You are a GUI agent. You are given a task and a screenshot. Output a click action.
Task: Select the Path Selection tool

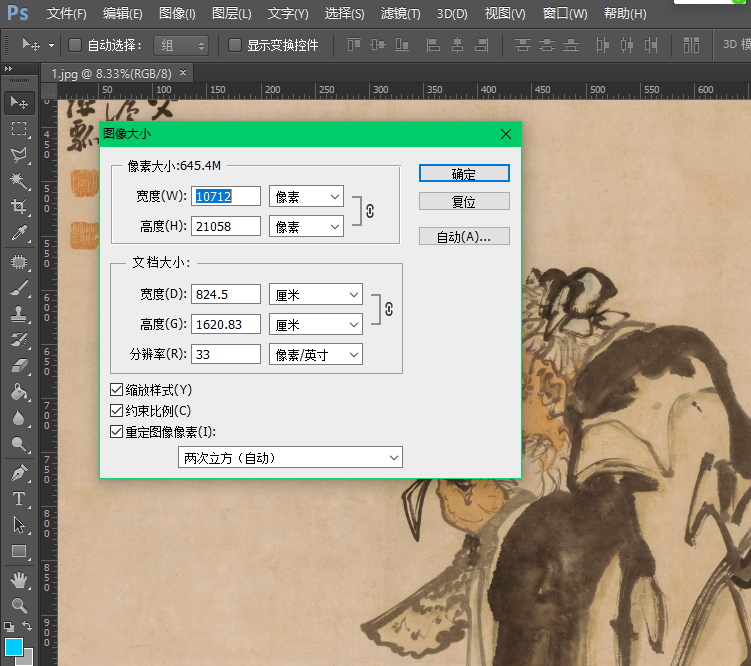point(19,525)
